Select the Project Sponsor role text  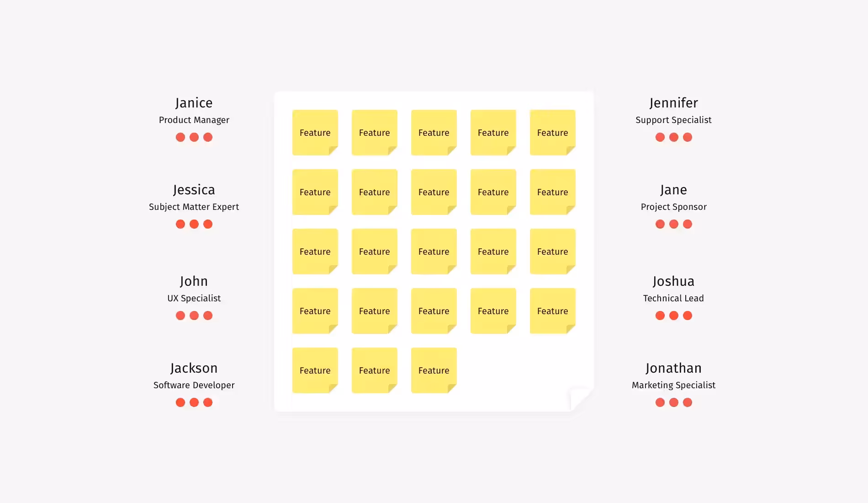pyautogui.click(x=674, y=207)
